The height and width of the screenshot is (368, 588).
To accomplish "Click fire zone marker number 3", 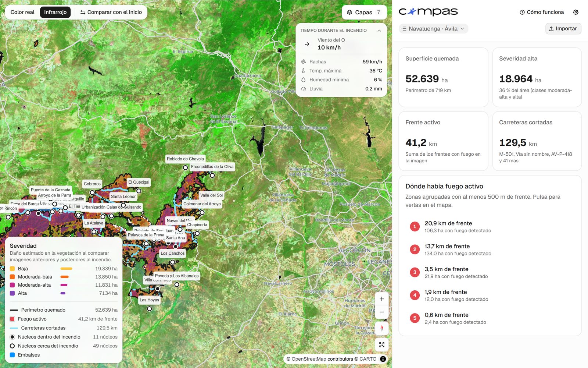I will click(x=415, y=272).
